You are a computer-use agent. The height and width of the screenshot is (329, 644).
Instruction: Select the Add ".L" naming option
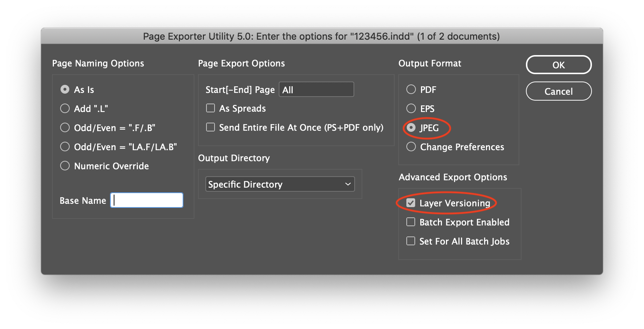(65, 108)
